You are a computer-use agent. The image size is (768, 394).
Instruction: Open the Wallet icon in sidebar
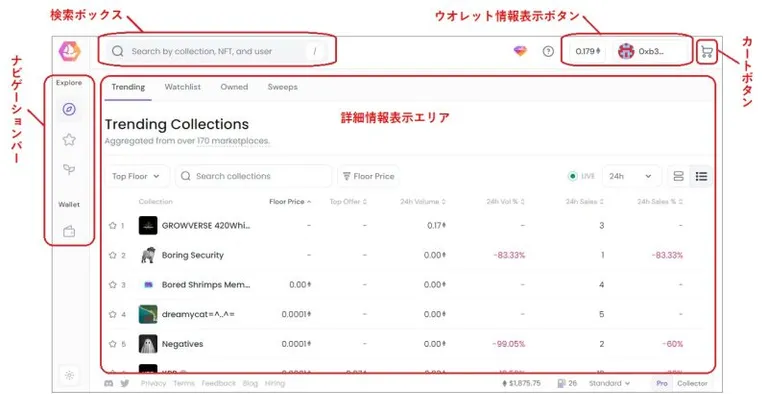coord(69,231)
